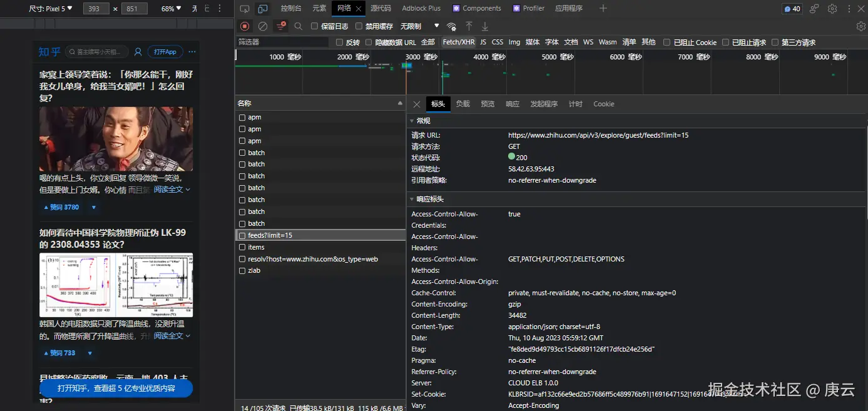The image size is (868, 411).
Task: Enable the 保留日志 checkbox
Action: (315, 26)
